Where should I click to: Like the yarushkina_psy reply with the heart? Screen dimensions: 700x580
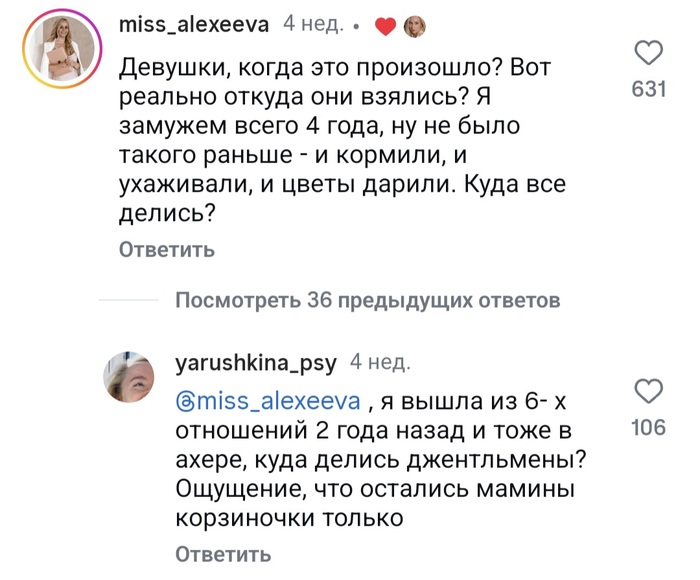[650, 391]
